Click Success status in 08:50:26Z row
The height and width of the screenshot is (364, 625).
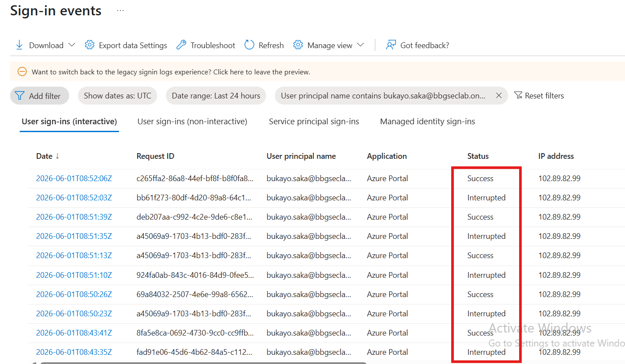coord(480,294)
